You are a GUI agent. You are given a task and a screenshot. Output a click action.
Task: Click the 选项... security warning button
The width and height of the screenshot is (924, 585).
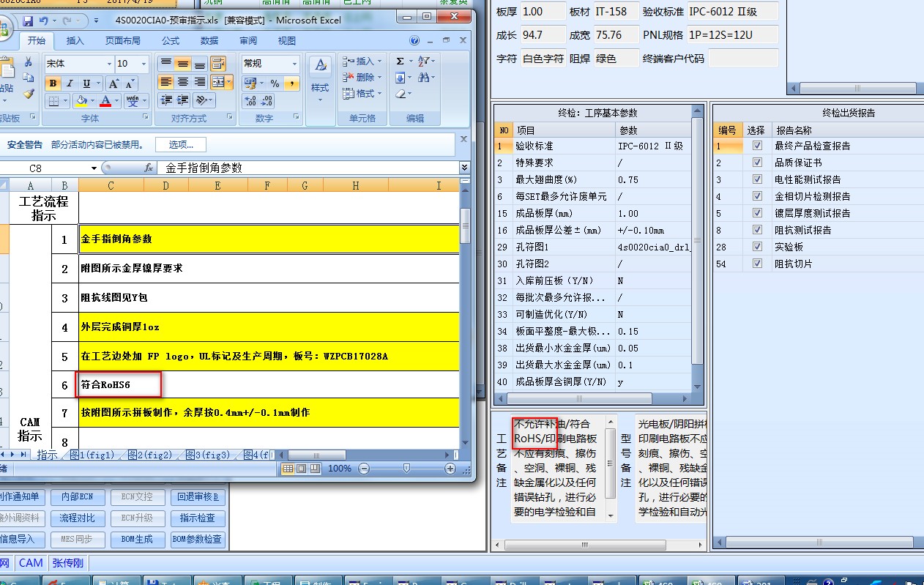[181, 144]
